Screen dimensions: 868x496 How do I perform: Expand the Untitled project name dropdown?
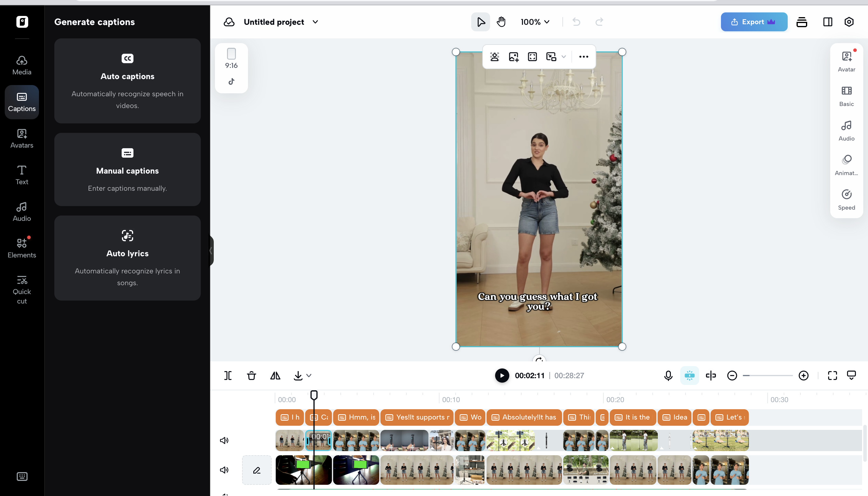tap(315, 22)
